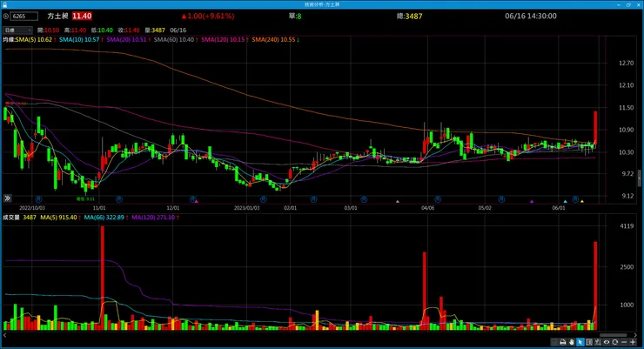This screenshot has height=349, width=644.
Task: Click the lock icon in title bar
Action: pyautogui.click(x=4, y=4)
